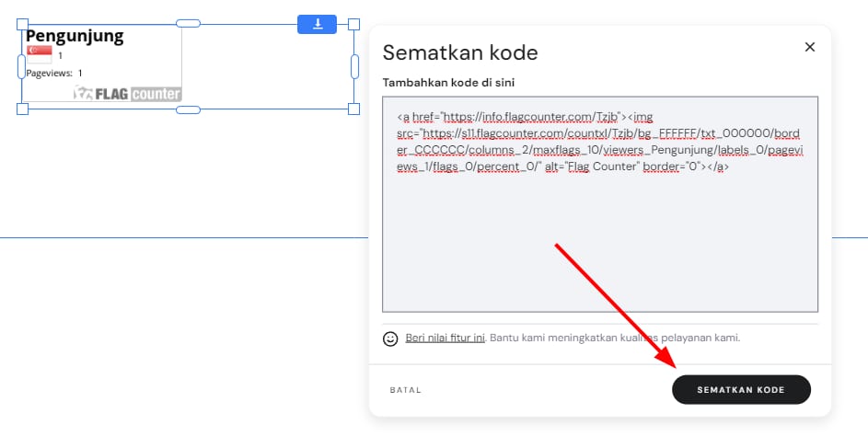Viewport: 868px width, 436px height.
Task: Click the Pageviews count text
Action: coord(54,73)
